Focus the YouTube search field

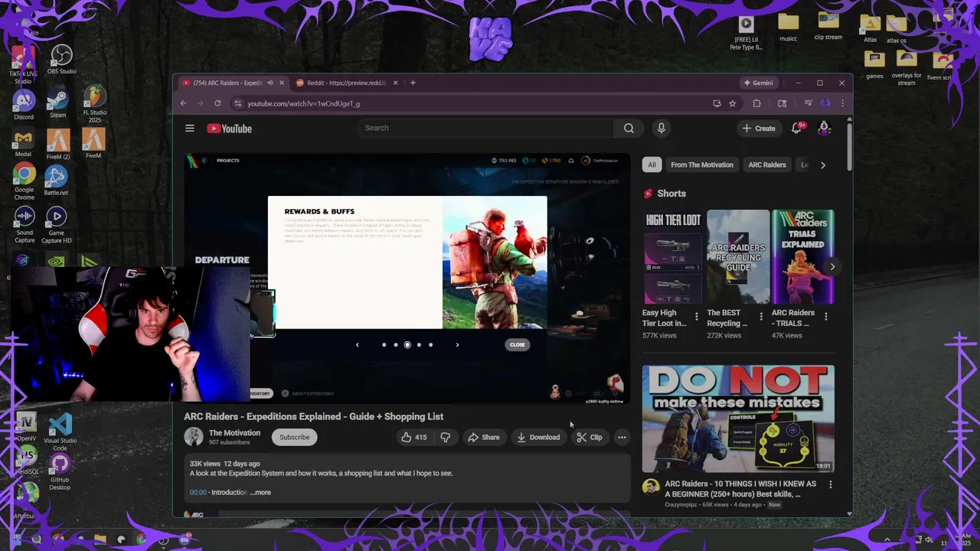(x=485, y=128)
